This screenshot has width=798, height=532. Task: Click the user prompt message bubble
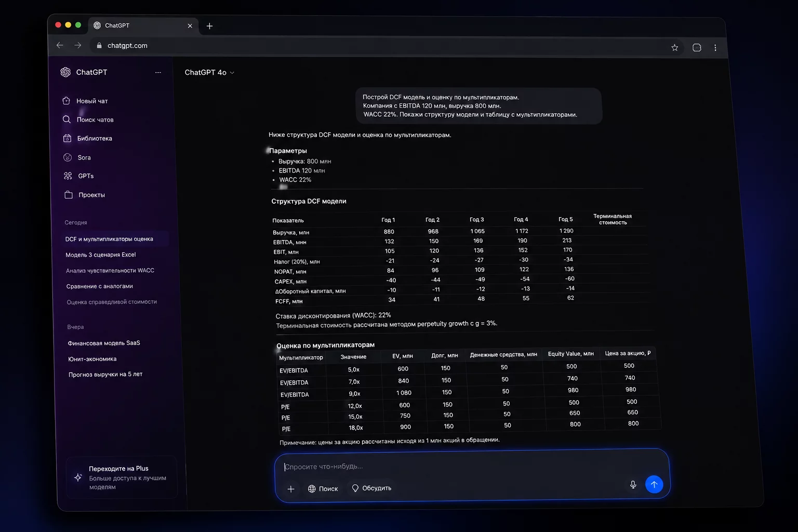(x=478, y=106)
